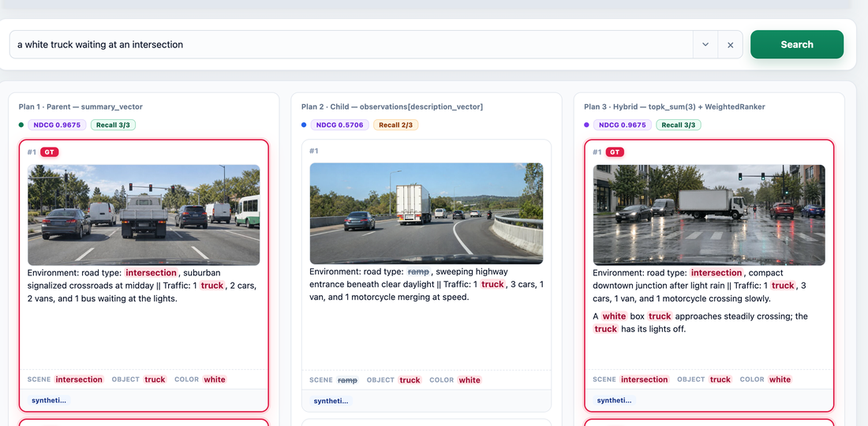Click the green Search button
This screenshot has width=868, height=426.
coord(797,44)
